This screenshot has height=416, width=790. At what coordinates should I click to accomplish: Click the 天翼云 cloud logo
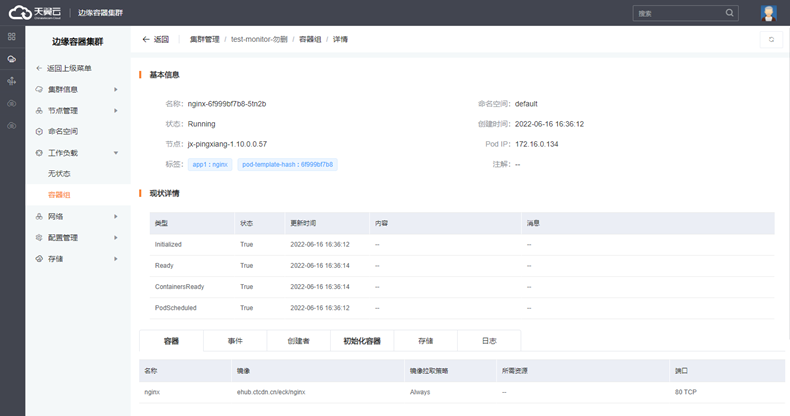[x=35, y=12]
